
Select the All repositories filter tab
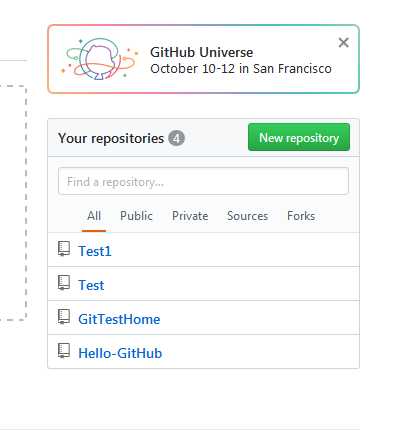(x=94, y=216)
